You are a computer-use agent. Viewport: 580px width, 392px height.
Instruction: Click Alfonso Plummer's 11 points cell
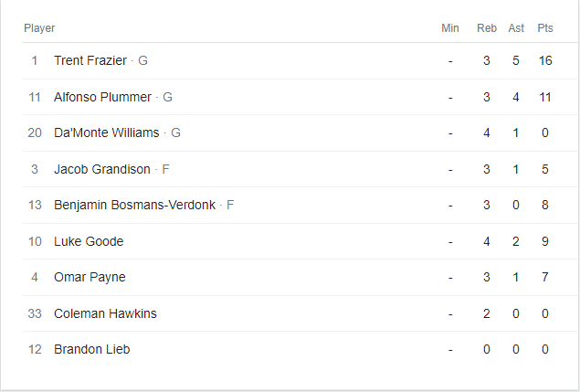tap(545, 97)
